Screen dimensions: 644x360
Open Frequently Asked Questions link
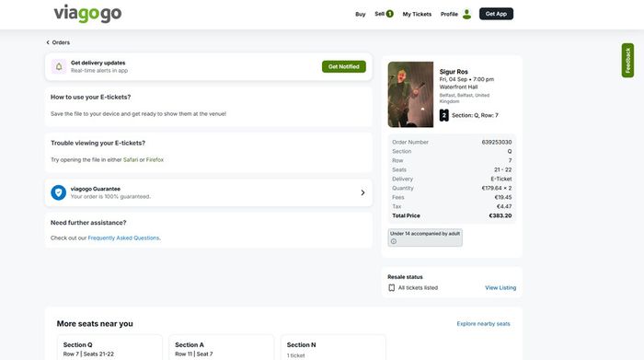(x=123, y=238)
